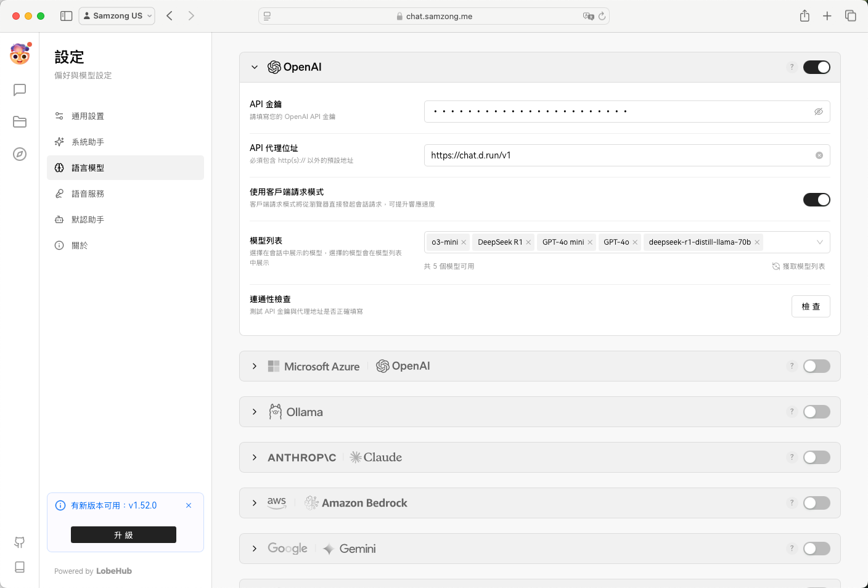The image size is (868, 588).
Task: Open the discover compass icon
Action: (x=20, y=154)
